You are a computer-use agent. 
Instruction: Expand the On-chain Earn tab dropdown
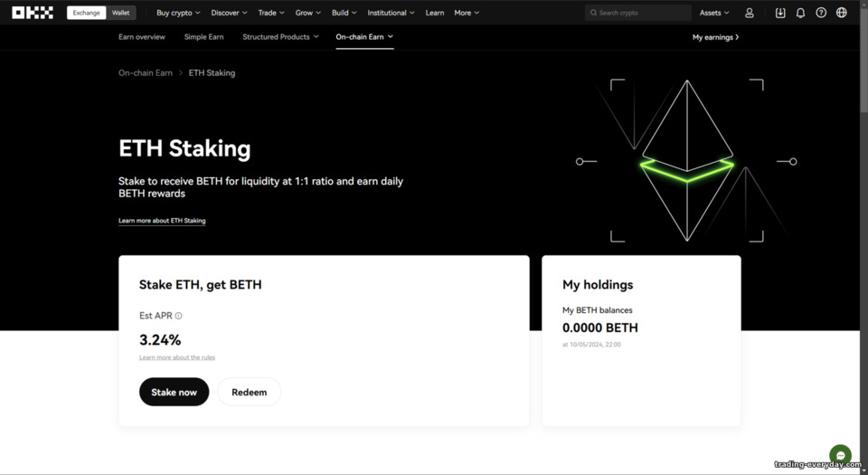pyautogui.click(x=364, y=37)
